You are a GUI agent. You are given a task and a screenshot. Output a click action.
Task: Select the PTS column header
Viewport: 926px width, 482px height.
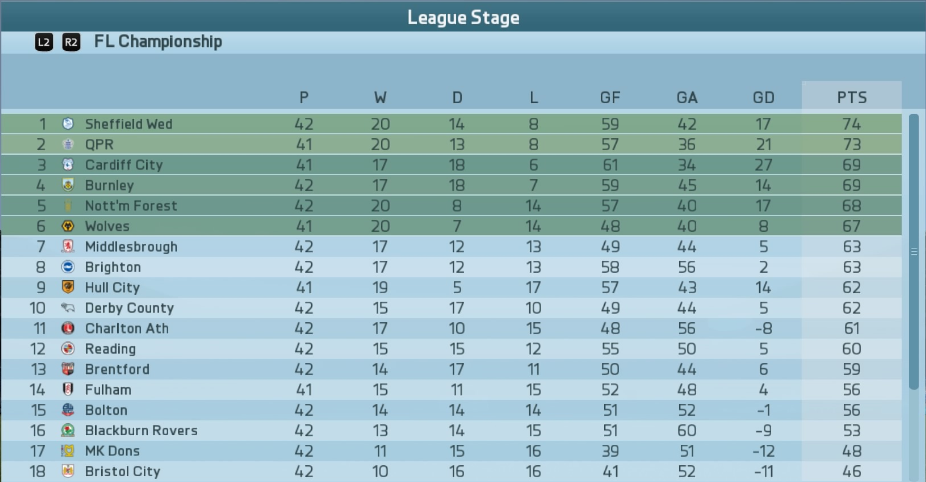tap(852, 96)
